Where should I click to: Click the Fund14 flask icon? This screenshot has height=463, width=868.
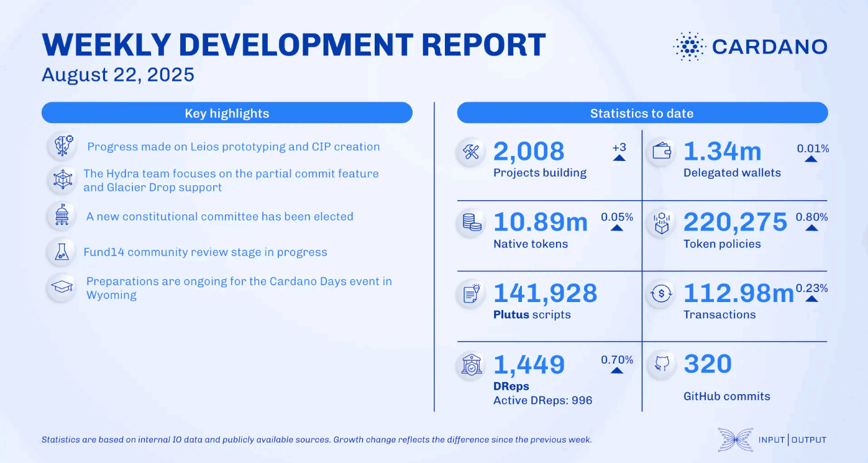pos(62,252)
